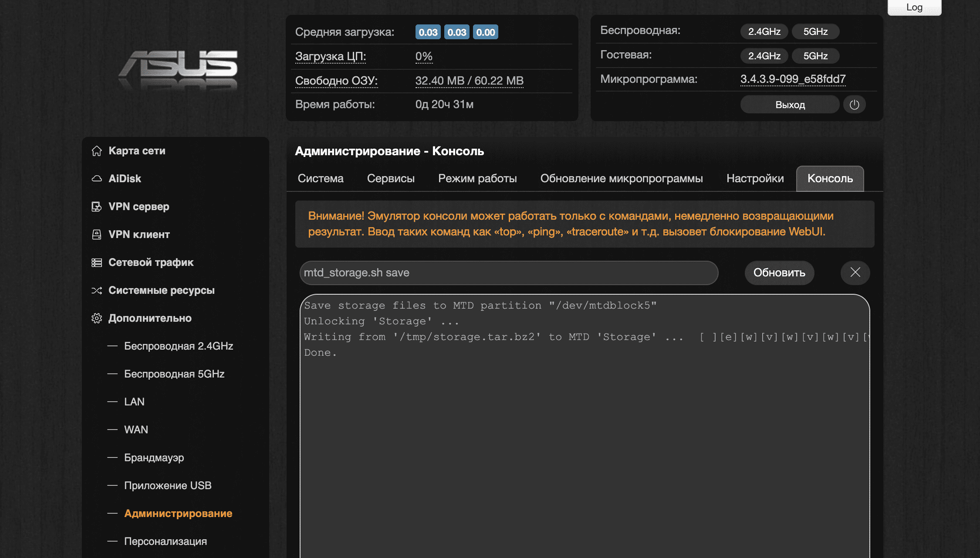Select Обновление микропрограммы tab
This screenshot has width=980, height=558.
pyautogui.click(x=621, y=179)
